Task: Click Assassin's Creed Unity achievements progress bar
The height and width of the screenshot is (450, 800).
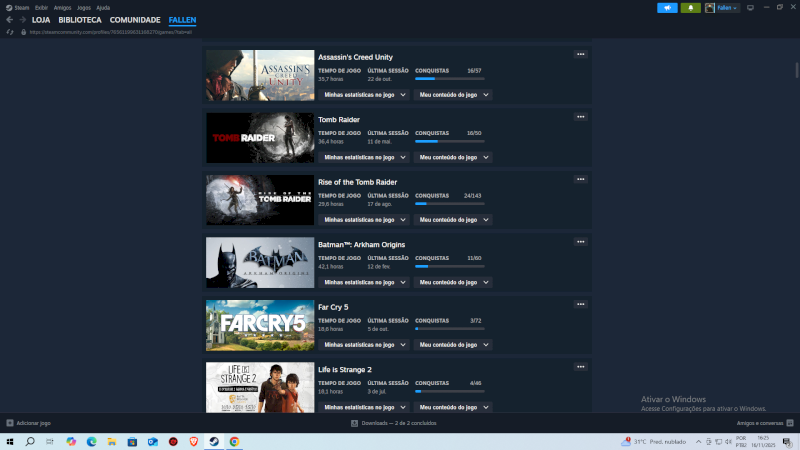Action: (x=449, y=79)
